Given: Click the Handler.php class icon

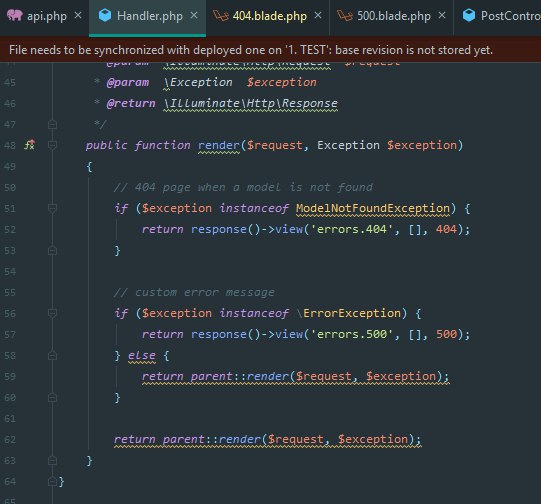Looking at the screenshot, I should [105, 16].
